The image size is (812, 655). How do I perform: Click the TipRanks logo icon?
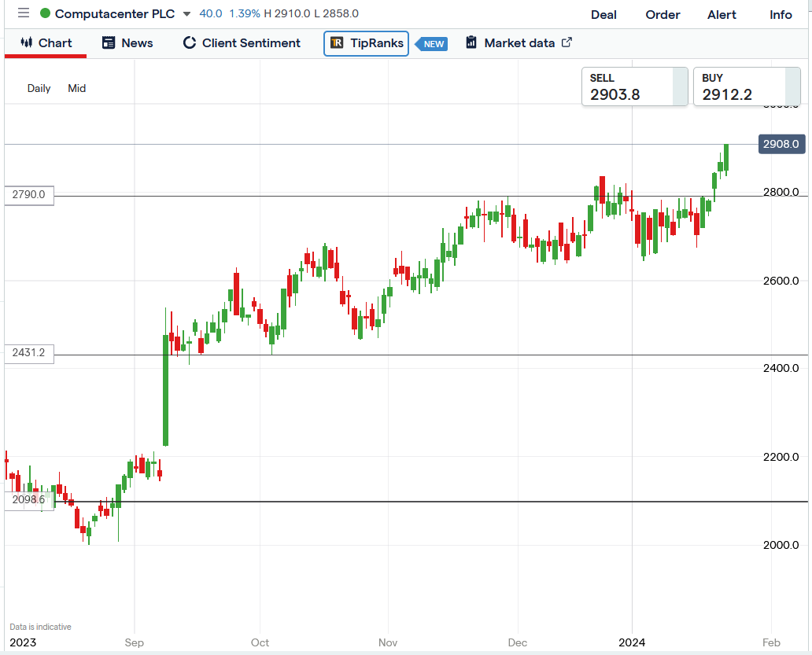[x=337, y=43]
